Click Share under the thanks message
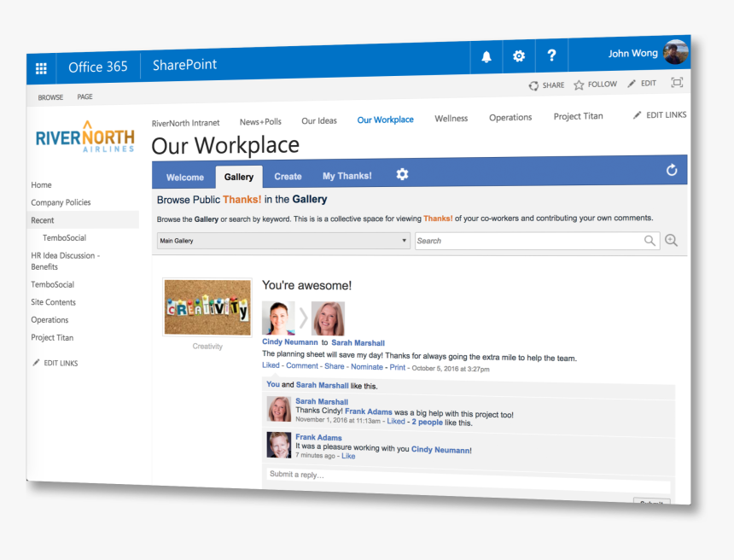The width and height of the screenshot is (734, 560). (335, 366)
